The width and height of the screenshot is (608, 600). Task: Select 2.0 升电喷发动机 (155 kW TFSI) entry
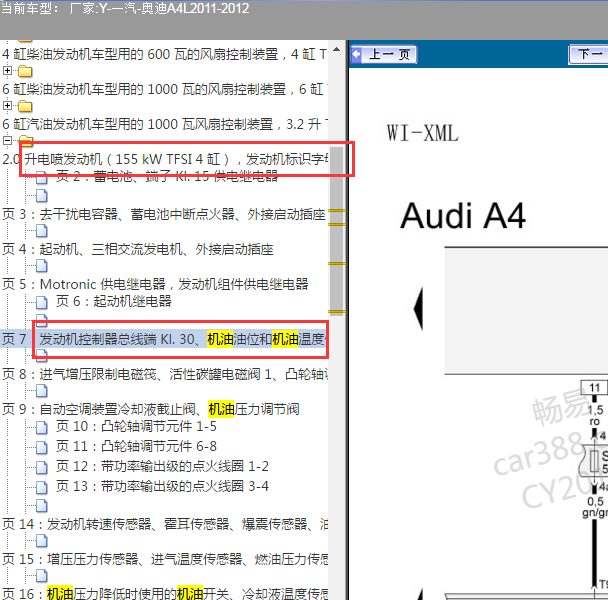point(165,159)
